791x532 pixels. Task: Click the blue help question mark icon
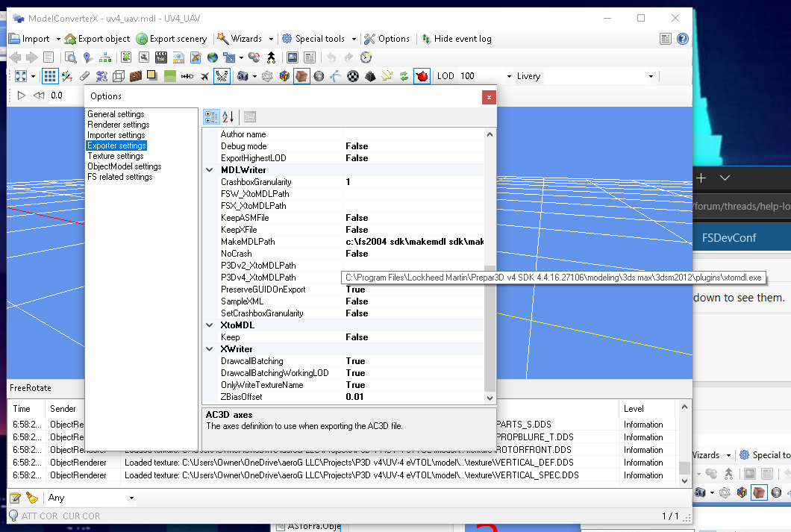683,38
